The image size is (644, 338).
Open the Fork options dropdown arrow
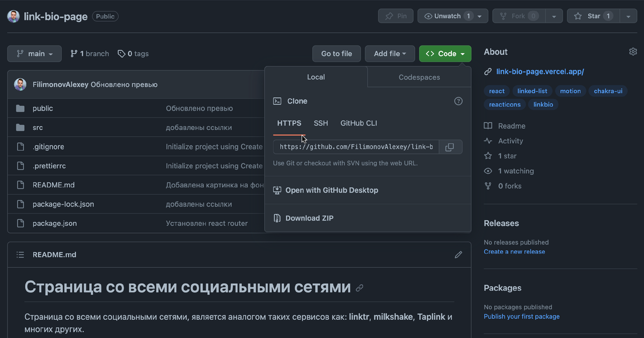tap(554, 16)
